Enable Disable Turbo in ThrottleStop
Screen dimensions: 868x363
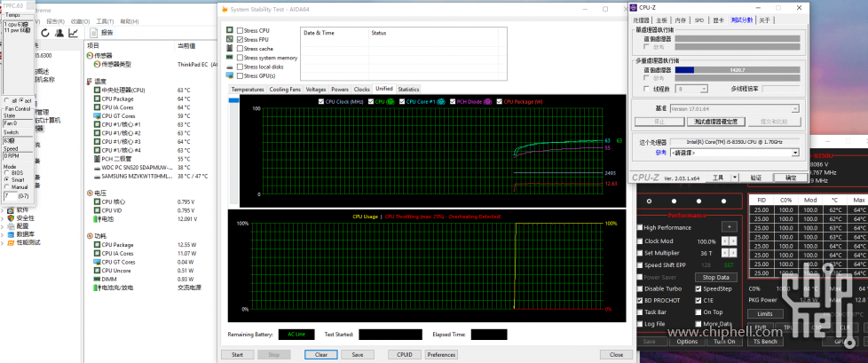click(641, 288)
